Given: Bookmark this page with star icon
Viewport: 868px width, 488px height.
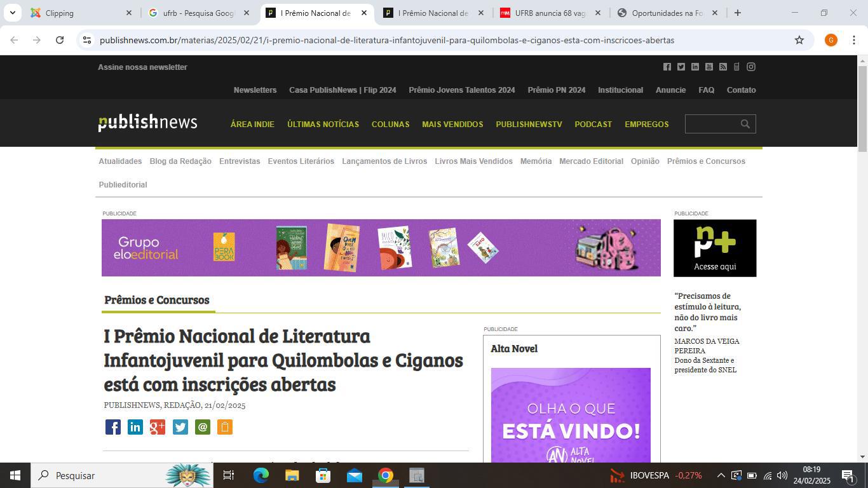Looking at the screenshot, I should (x=799, y=40).
